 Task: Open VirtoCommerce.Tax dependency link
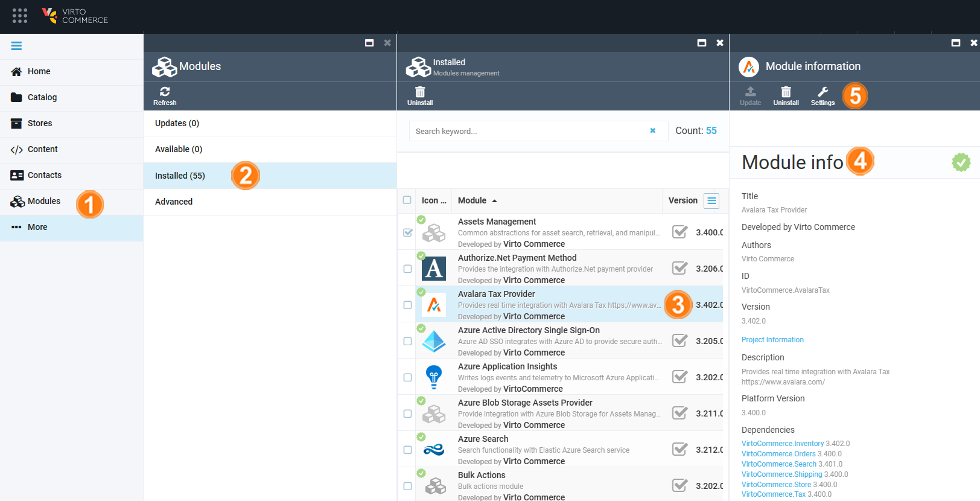774,494
